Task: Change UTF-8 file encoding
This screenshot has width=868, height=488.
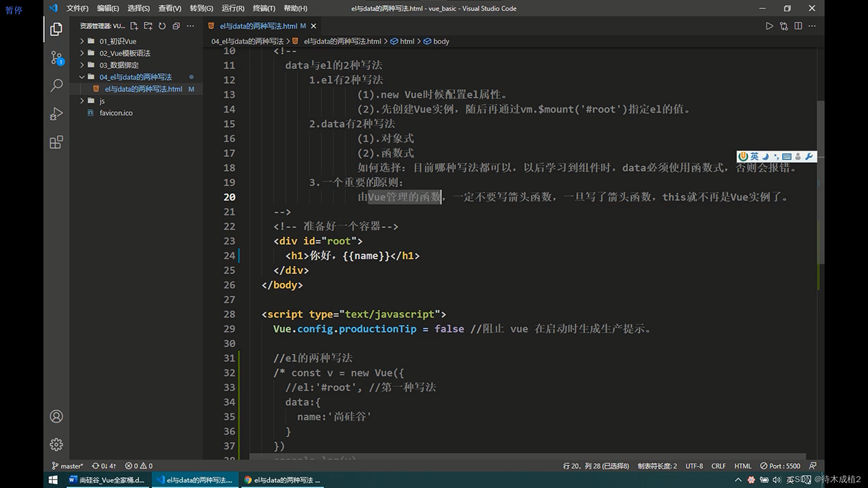Action: (x=694, y=466)
